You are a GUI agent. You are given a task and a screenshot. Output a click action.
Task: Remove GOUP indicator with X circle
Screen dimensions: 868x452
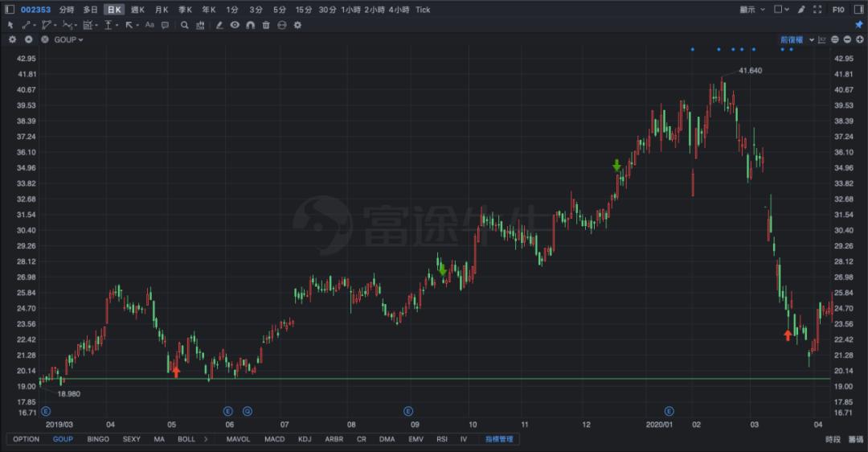tap(45, 39)
